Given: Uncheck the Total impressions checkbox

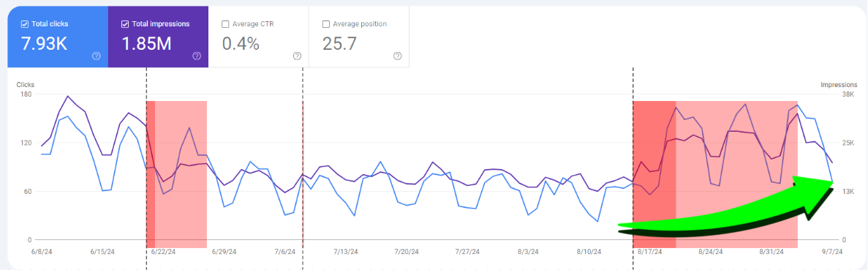Looking at the screenshot, I should tap(125, 24).
